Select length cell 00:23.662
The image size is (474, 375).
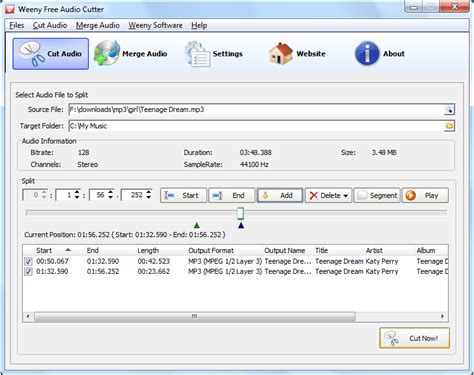coord(154,271)
